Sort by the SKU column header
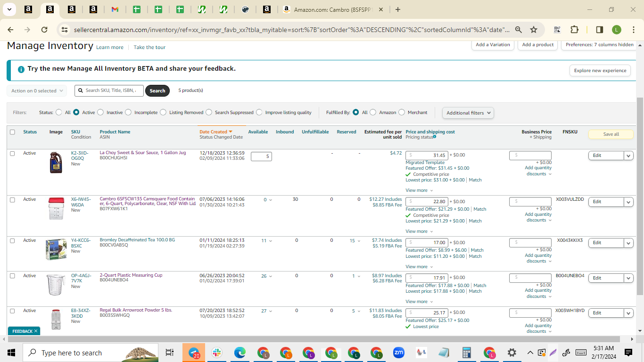This screenshot has width=644, height=362. click(75, 132)
